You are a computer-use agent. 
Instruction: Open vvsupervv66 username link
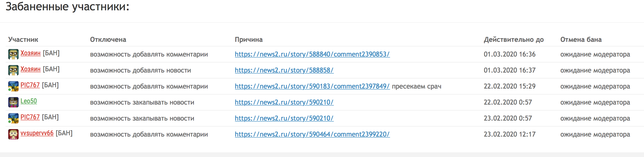(37, 133)
